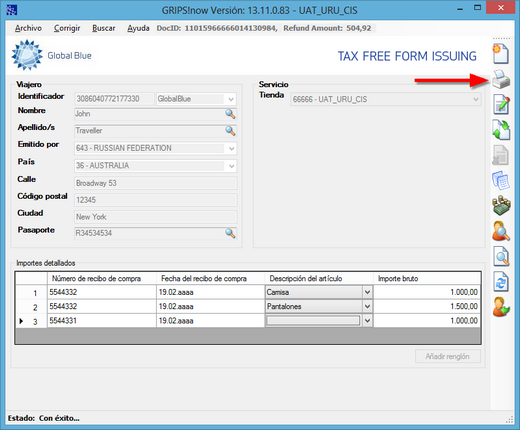
Task: Click the Calle field with Broadway 53
Action: (156, 183)
